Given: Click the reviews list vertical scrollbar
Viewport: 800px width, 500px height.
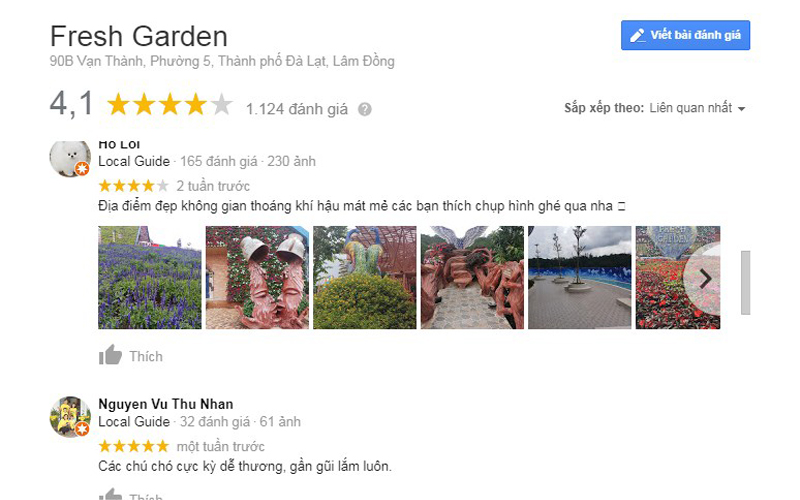Looking at the screenshot, I should pos(745,283).
